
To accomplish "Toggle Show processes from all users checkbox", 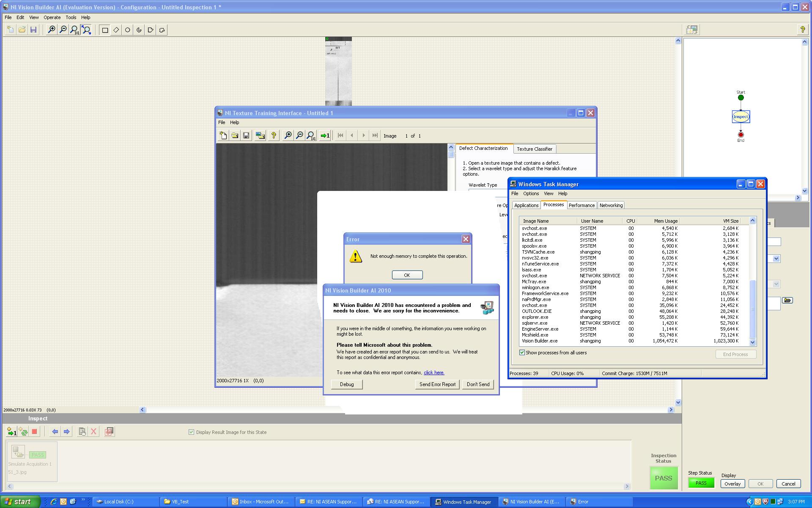I will [x=521, y=352].
